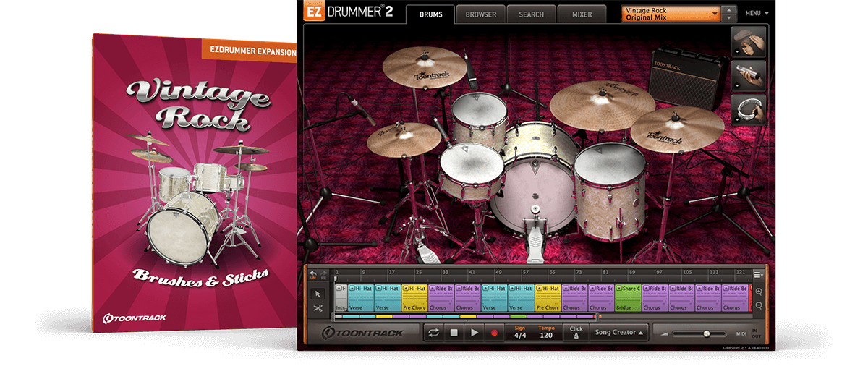The width and height of the screenshot is (868, 374).
Task: Click bar 89 on the timeline ruler
Action: click(632, 273)
